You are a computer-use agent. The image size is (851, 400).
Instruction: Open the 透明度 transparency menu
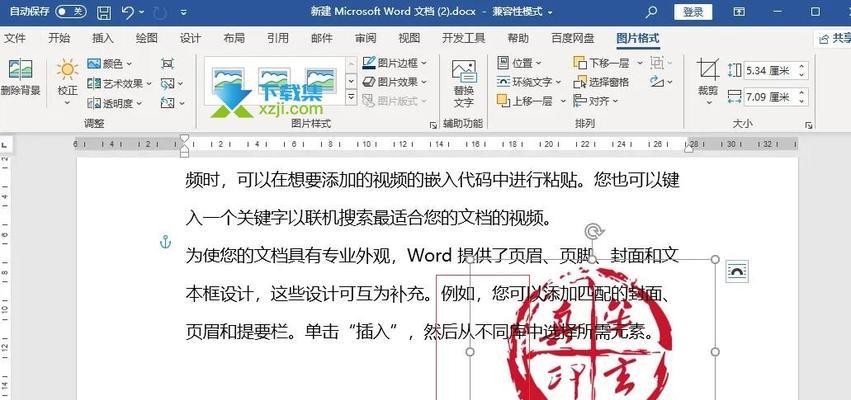(115, 103)
